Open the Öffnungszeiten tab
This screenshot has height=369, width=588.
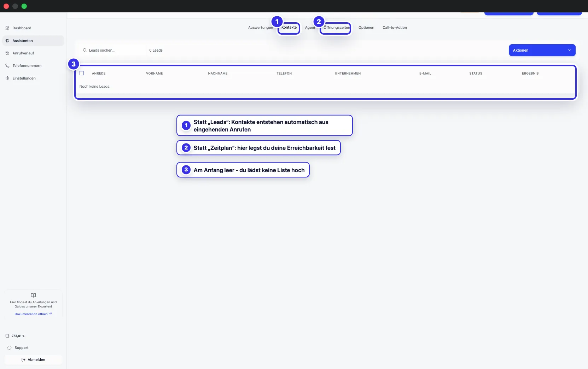(337, 28)
